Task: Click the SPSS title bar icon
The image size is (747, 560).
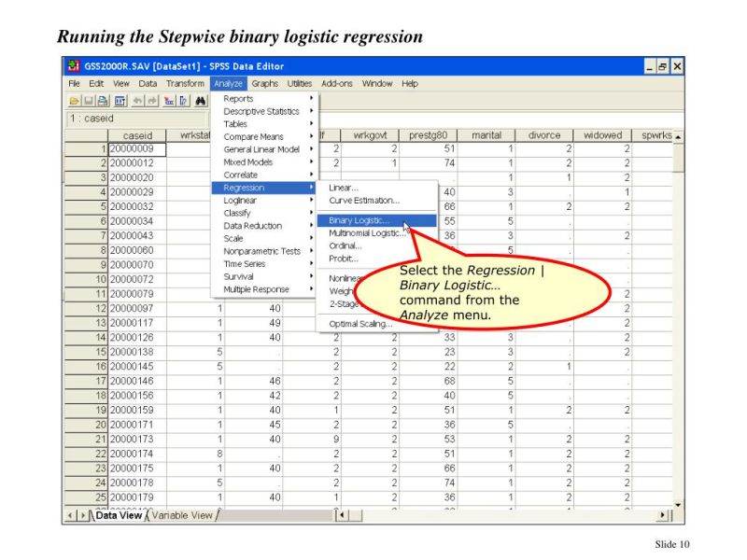Action: [x=72, y=65]
